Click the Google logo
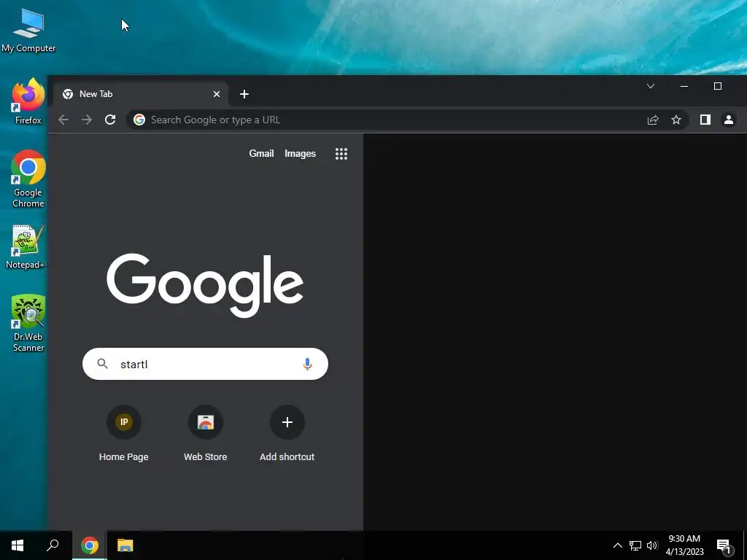 205,285
